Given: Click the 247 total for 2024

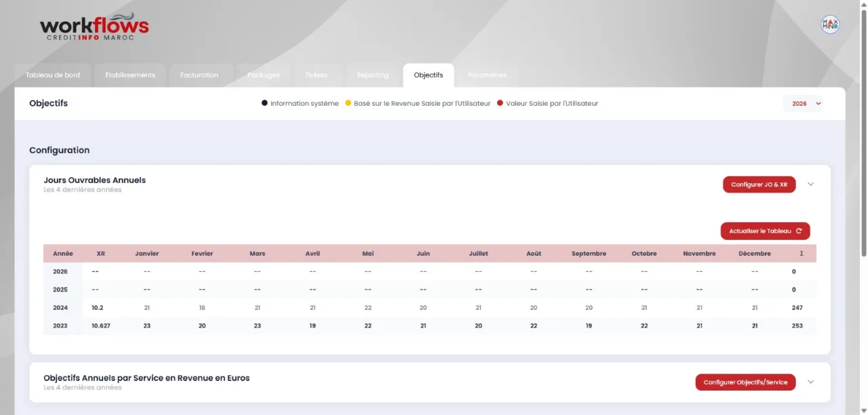Looking at the screenshot, I should 797,308.
